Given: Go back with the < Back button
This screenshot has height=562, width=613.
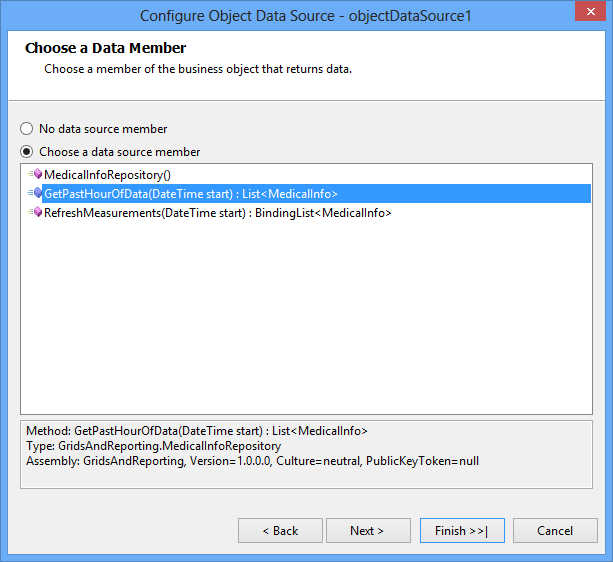Looking at the screenshot, I should [280, 531].
